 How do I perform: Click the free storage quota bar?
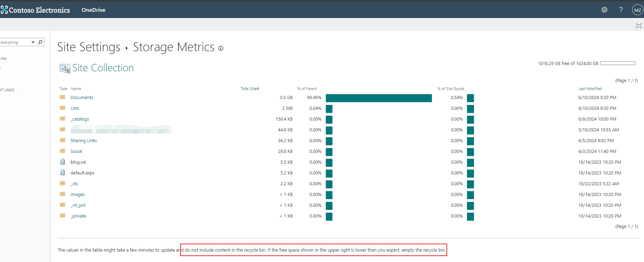point(618,63)
